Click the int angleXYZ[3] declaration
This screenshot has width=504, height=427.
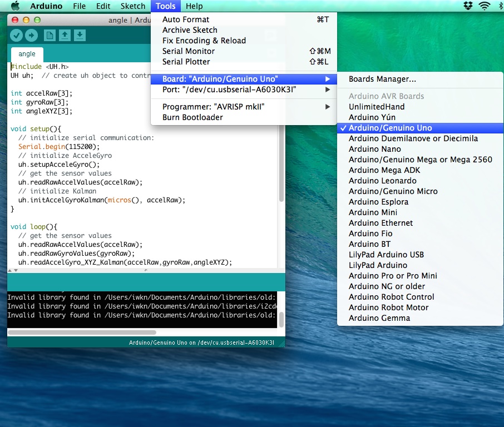42,111
